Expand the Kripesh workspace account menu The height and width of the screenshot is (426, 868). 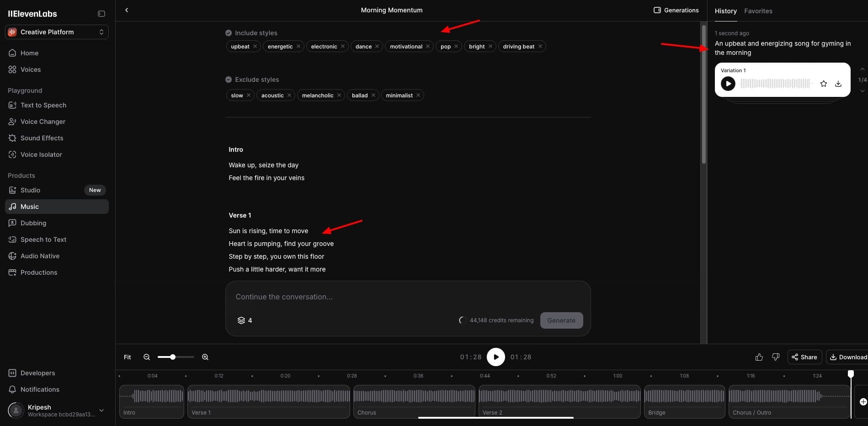pyautogui.click(x=101, y=410)
